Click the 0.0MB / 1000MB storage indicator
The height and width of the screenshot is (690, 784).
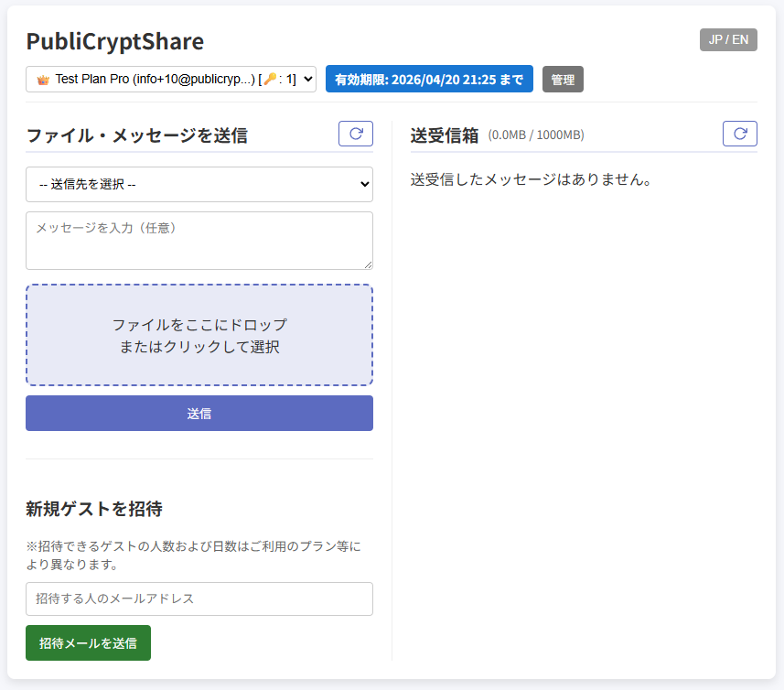(x=536, y=135)
